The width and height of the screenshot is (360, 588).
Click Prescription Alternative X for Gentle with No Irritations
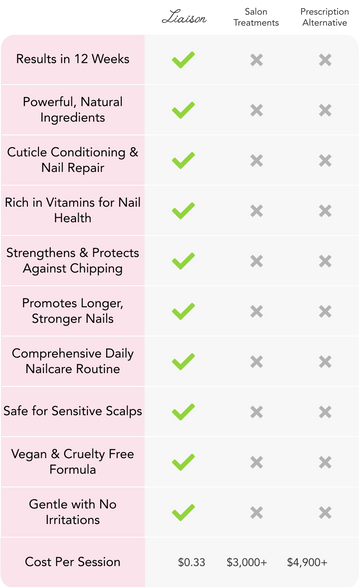click(x=325, y=513)
